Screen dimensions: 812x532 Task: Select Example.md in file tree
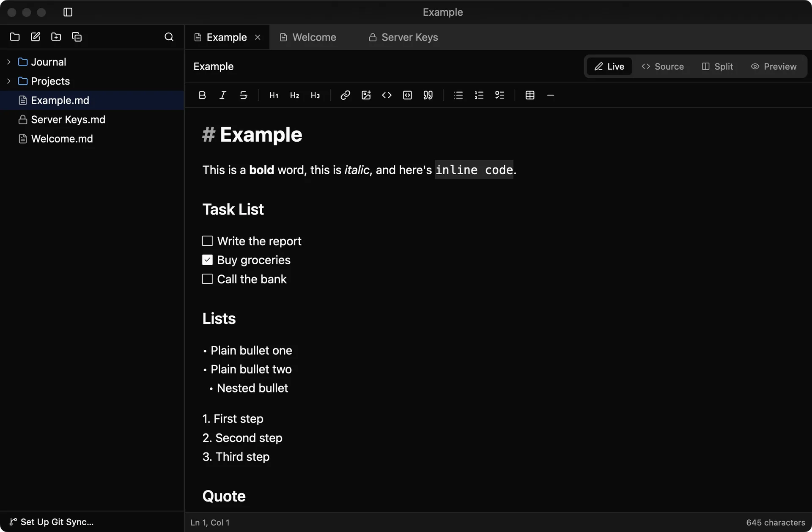(92, 100)
